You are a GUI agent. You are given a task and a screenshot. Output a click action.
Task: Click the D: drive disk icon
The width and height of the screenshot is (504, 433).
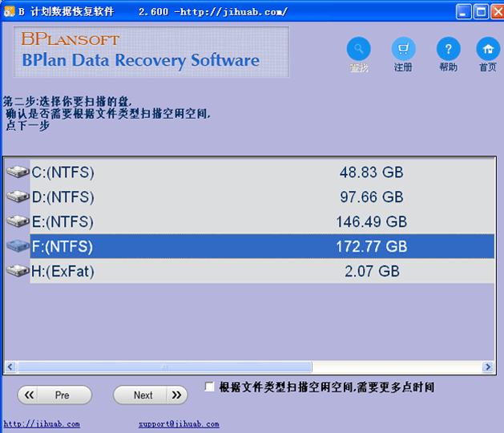tap(17, 197)
